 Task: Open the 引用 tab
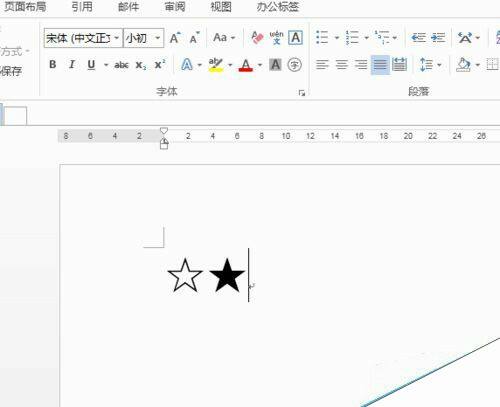tap(82, 6)
